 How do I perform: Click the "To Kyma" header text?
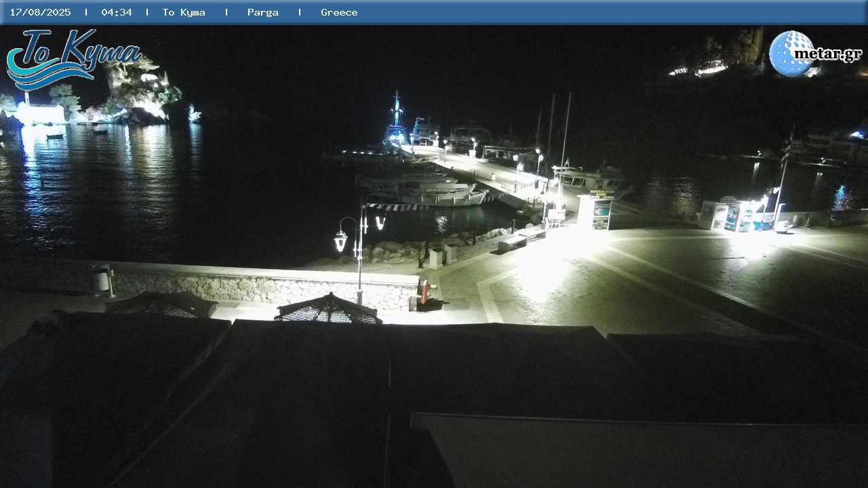[x=184, y=12]
